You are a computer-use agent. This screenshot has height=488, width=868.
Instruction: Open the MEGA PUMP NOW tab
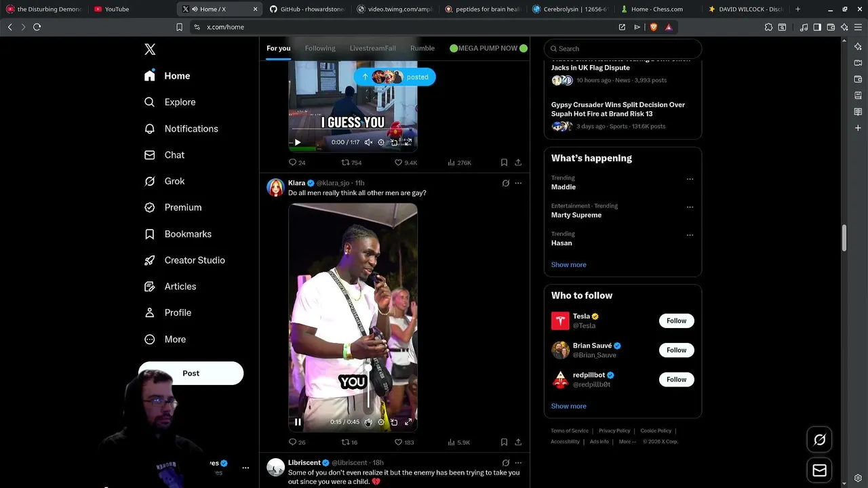coord(488,49)
